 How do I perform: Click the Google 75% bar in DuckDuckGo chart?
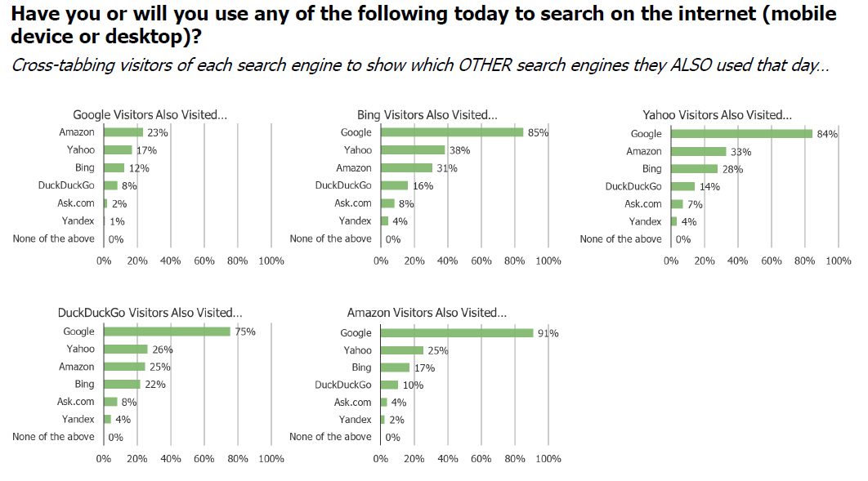click(167, 332)
